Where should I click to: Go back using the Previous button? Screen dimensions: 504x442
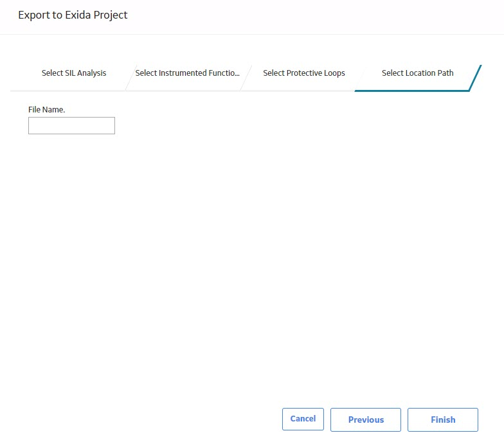tap(365, 420)
